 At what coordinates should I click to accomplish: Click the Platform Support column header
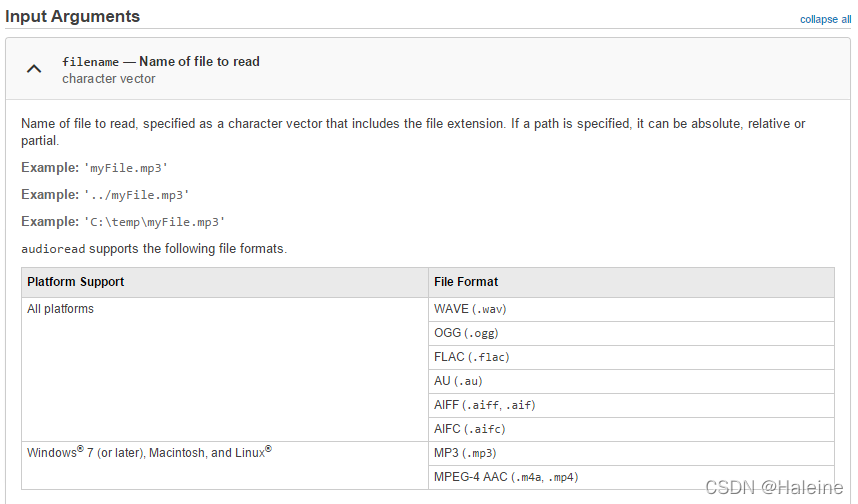[x=224, y=282]
